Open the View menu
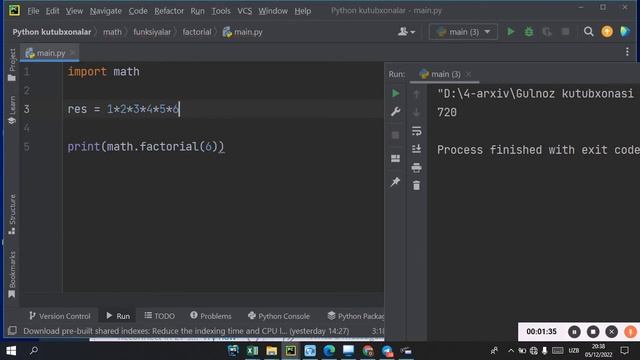Viewport: 640px width, 360px height. 74,11
